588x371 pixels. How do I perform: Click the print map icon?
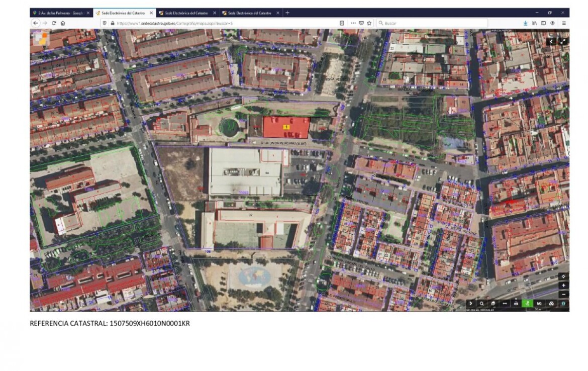(x=516, y=304)
